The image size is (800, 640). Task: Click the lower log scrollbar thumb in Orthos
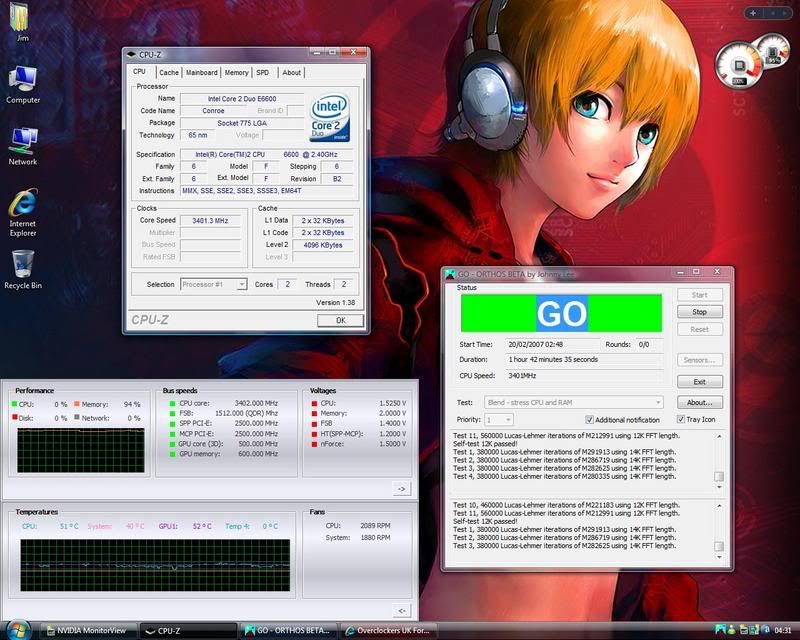719,546
